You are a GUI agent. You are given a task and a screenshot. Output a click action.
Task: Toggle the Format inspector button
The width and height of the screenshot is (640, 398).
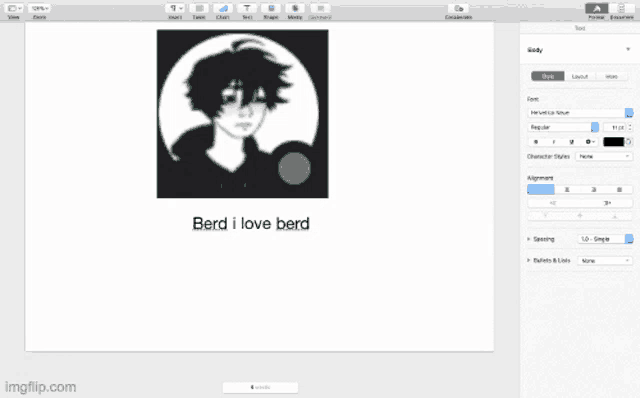coord(596,9)
